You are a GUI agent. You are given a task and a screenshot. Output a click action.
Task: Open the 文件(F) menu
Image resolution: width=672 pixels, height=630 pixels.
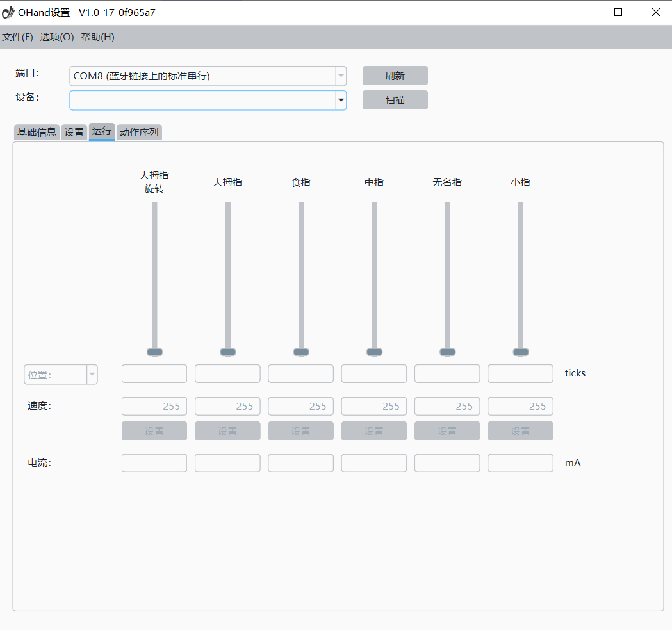pos(17,37)
